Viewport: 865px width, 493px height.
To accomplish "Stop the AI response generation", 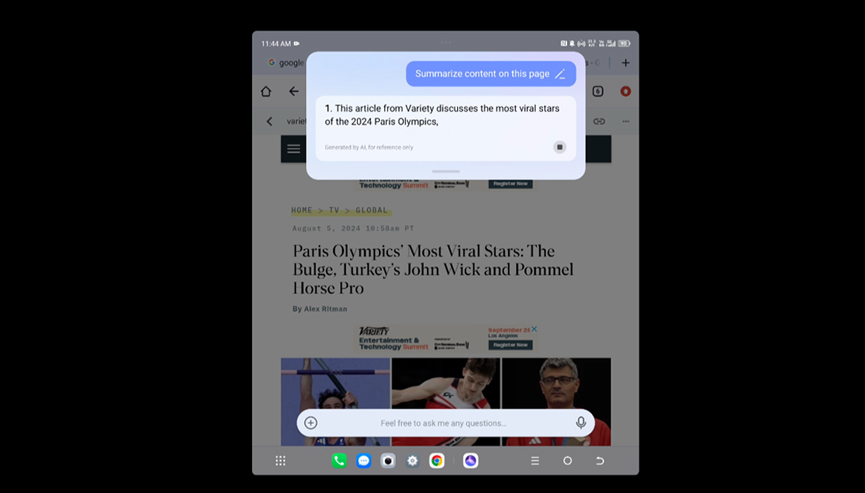I will pos(560,147).
